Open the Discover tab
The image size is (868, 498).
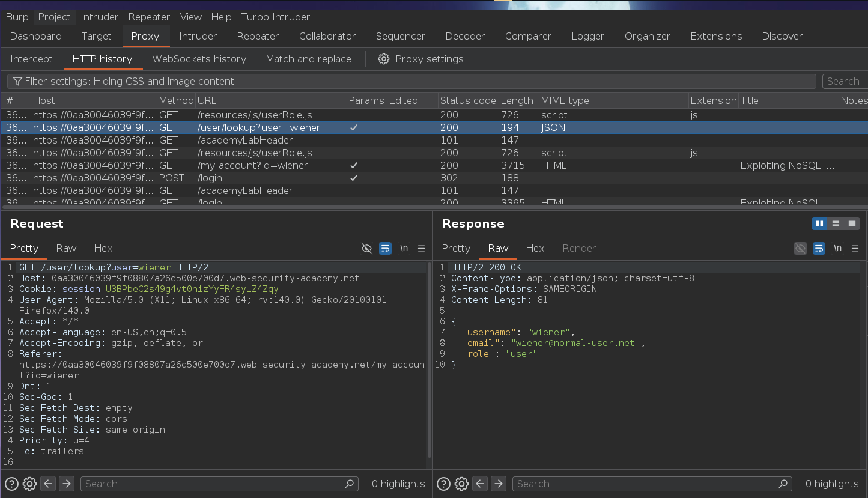782,36
